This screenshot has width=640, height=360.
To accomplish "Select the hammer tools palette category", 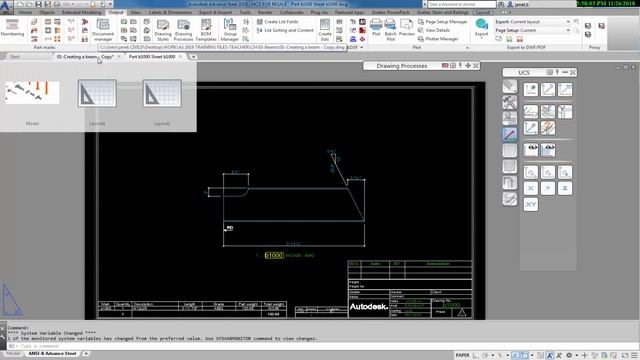I will pos(509,102).
